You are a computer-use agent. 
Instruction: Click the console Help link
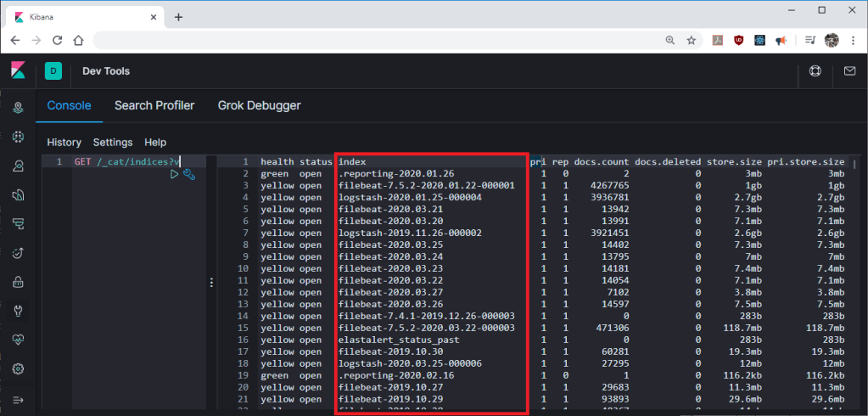coord(155,142)
